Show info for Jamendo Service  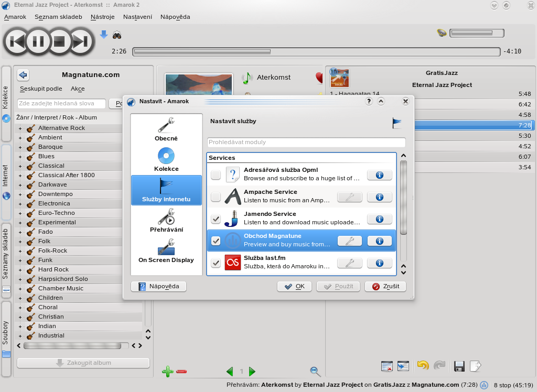[x=380, y=219]
